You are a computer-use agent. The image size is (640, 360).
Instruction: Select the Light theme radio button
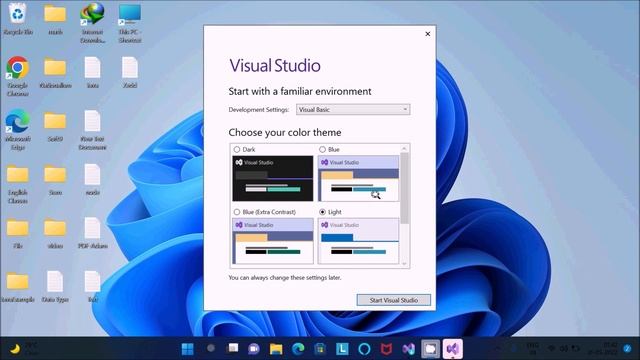click(x=322, y=212)
